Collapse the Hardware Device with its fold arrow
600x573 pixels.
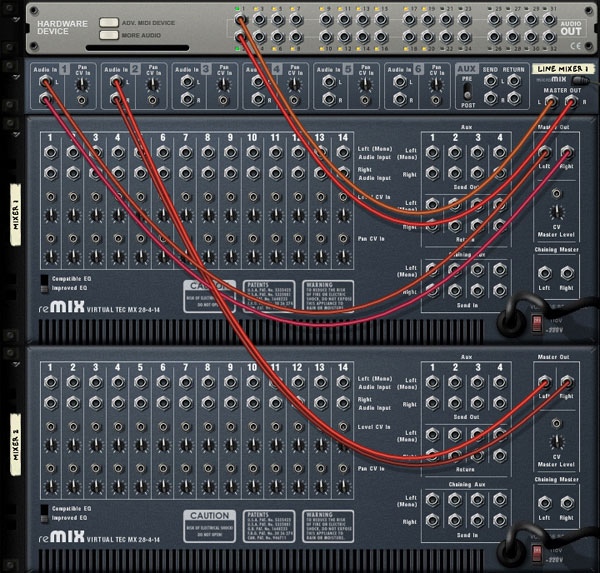point(15,19)
